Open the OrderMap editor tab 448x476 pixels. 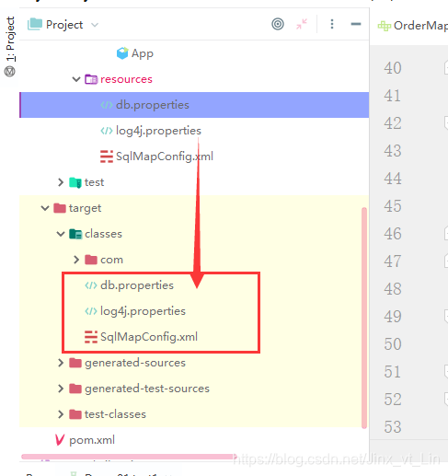[x=413, y=26]
